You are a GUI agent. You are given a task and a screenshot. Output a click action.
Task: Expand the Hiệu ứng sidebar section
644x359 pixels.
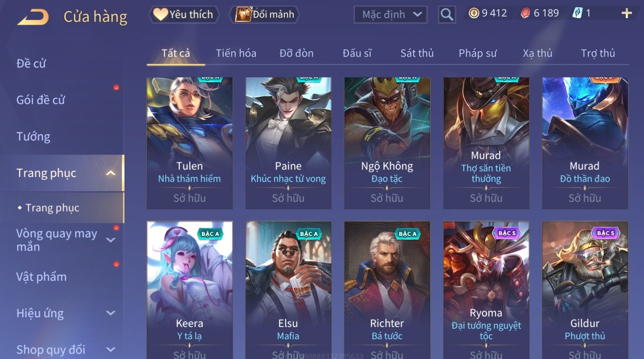click(x=111, y=313)
